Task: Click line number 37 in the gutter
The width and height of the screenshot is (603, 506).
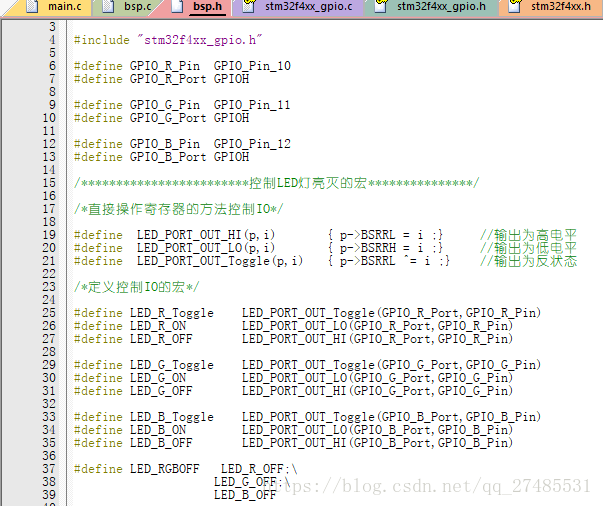Action: (x=49, y=469)
